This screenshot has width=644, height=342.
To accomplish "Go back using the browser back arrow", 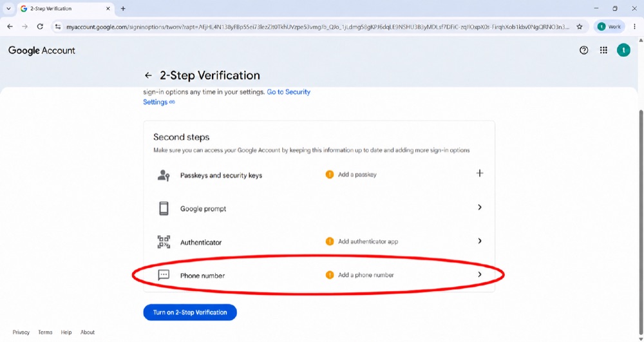I will 10,26.
